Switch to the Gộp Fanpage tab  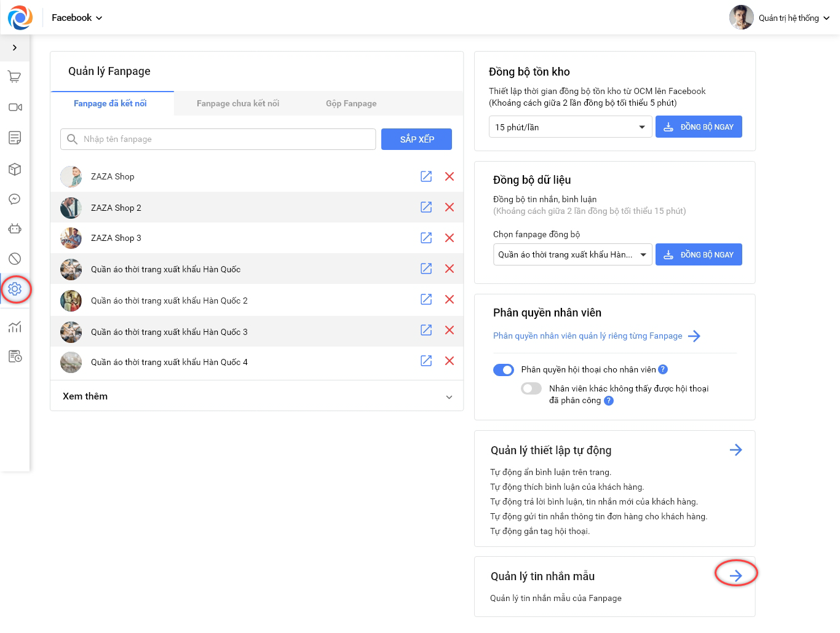pos(351,103)
